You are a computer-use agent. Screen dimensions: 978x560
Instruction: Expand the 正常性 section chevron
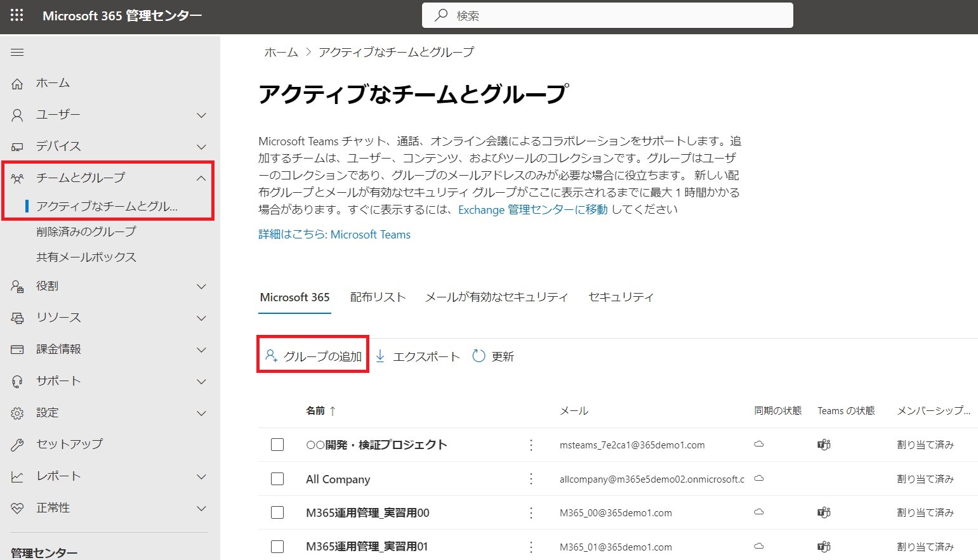[201, 508]
